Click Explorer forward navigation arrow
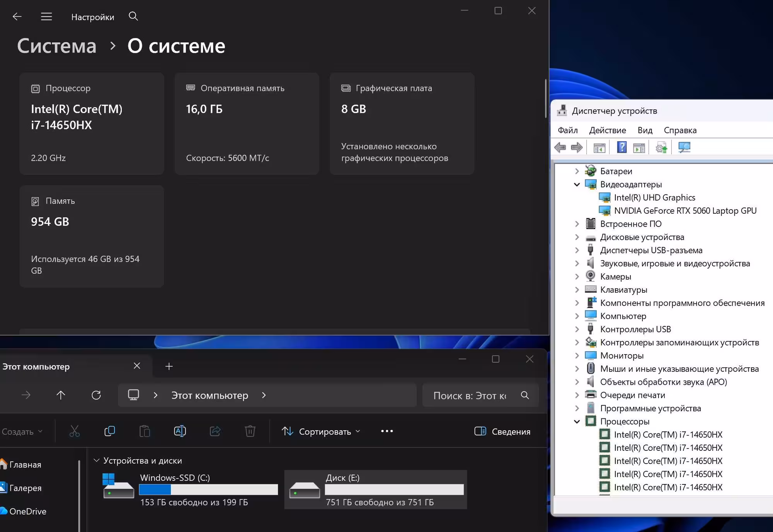 (x=26, y=395)
